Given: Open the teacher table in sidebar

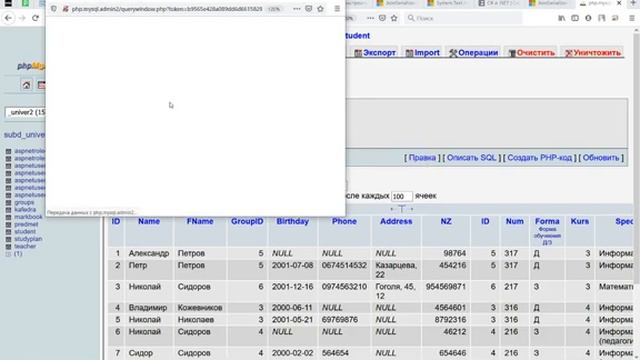Looking at the screenshot, I should point(25,247).
